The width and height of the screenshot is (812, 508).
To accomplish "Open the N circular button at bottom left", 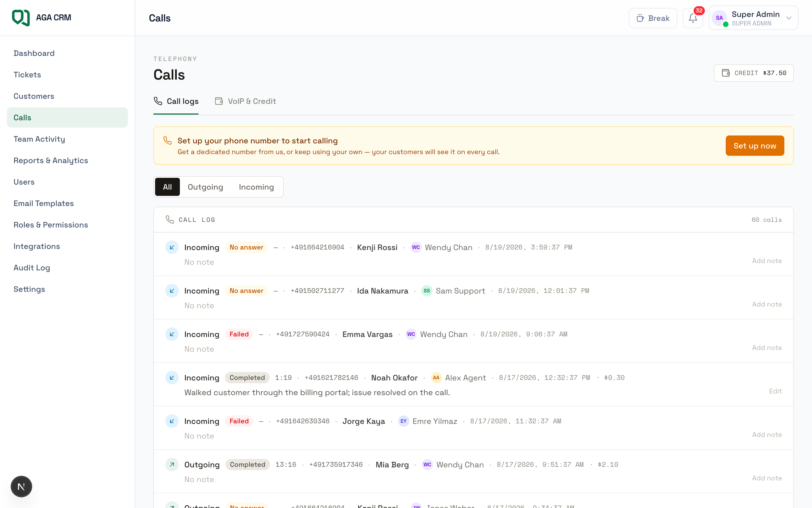I will [21, 486].
